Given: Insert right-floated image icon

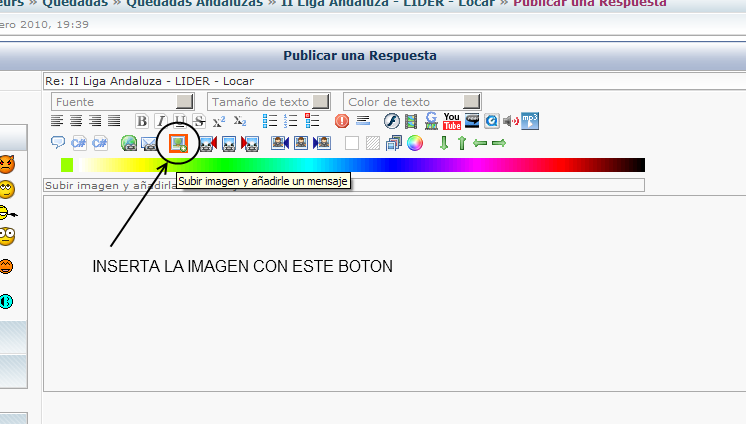Looking at the screenshot, I should coord(250,143).
